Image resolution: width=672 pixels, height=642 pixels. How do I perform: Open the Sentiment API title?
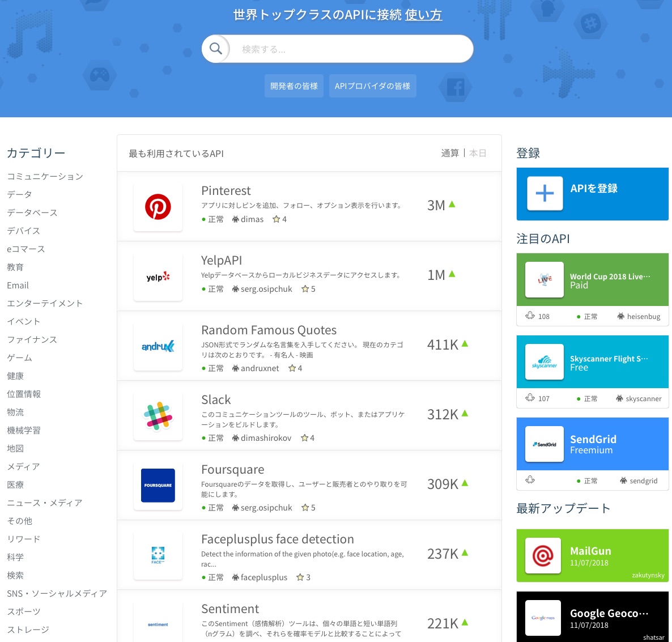(x=230, y=609)
